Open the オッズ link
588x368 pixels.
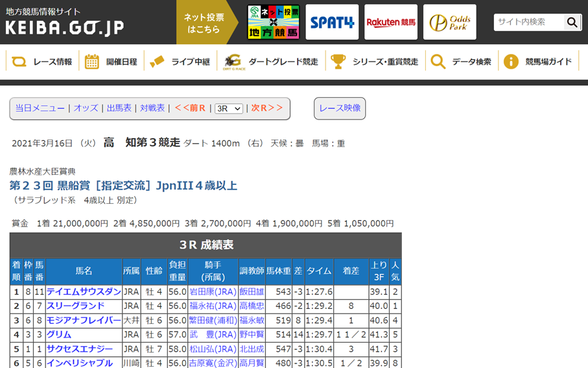pos(86,108)
